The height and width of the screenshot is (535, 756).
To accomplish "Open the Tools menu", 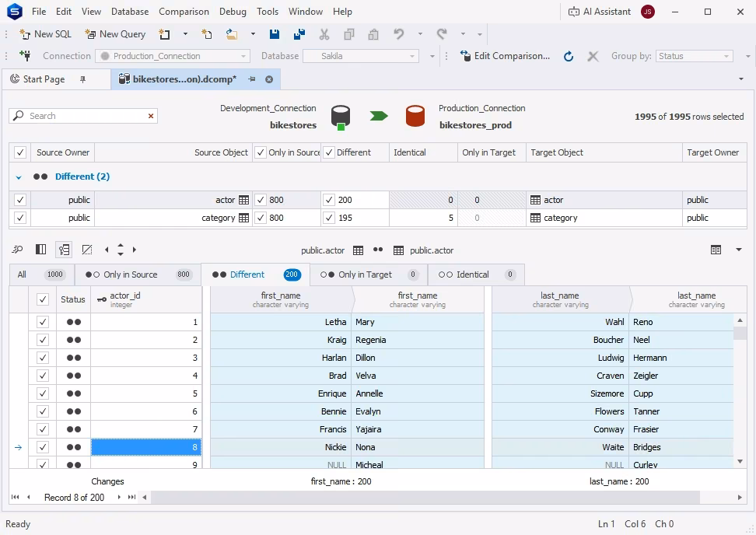I will [x=267, y=12].
